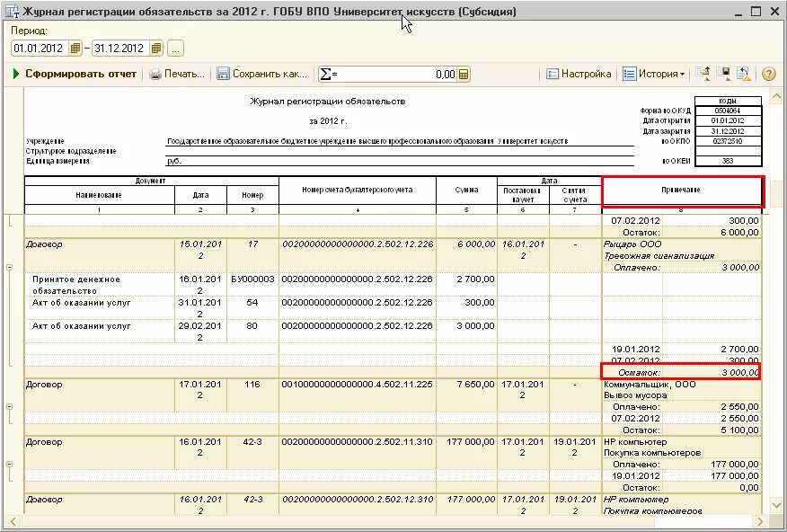Open calculator icon beside sum field
The width and height of the screenshot is (787, 532).
[x=464, y=75]
